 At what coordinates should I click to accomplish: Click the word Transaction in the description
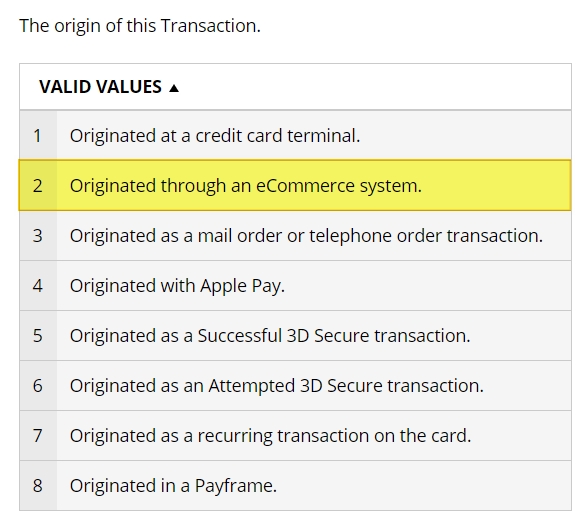tap(210, 26)
